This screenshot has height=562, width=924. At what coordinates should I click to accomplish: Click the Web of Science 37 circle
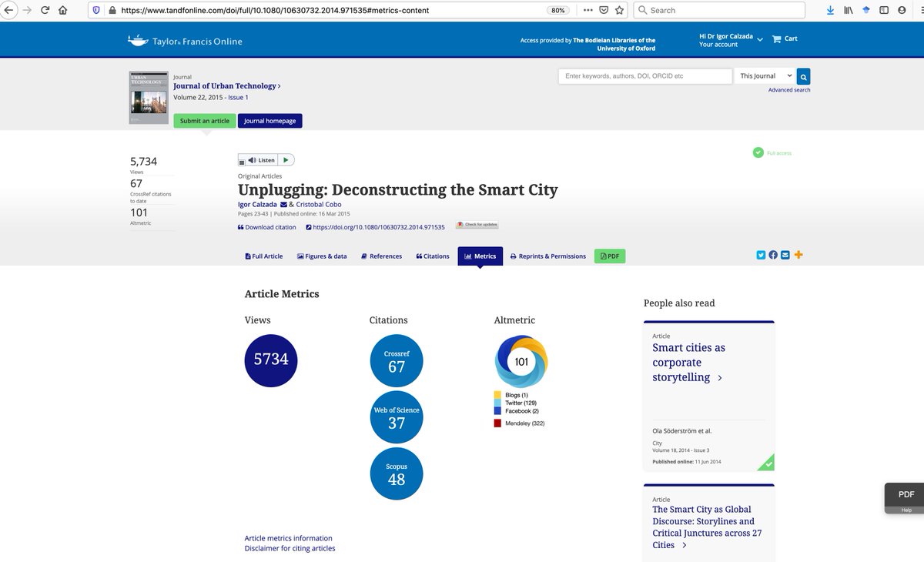[x=397, y=417]
